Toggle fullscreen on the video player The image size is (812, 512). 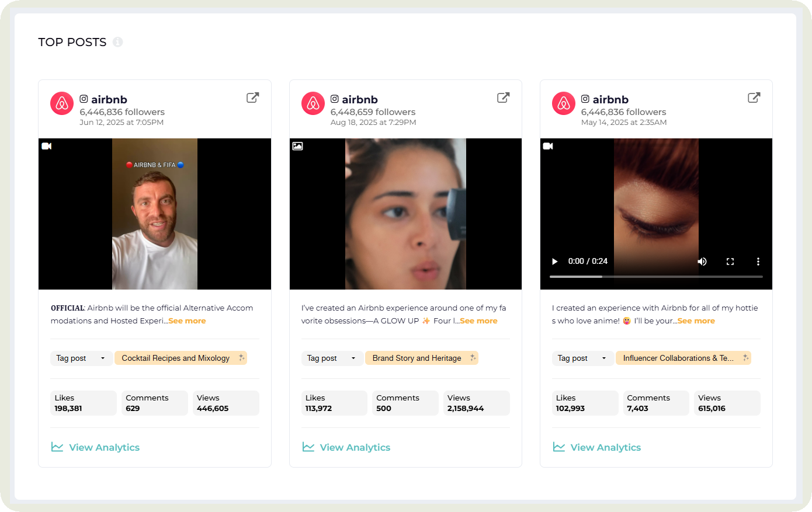(x=730, y=261)
